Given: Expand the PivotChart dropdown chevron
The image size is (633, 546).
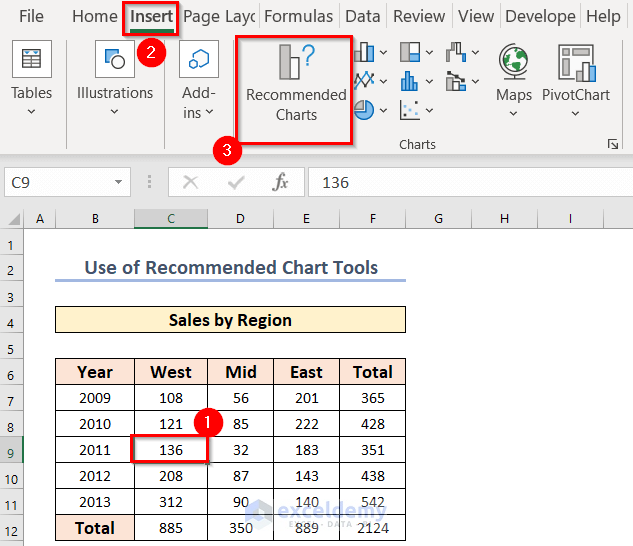Looking at the screenshot, I should coord(575,114).
